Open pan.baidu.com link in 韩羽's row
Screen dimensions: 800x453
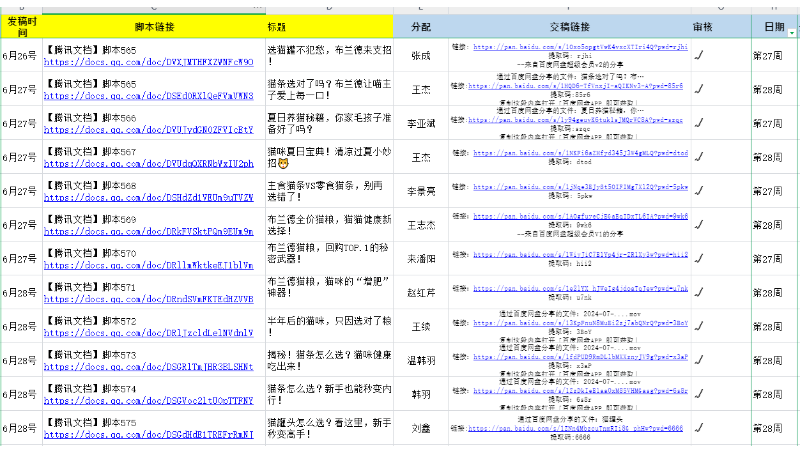[x=581, y=391]
